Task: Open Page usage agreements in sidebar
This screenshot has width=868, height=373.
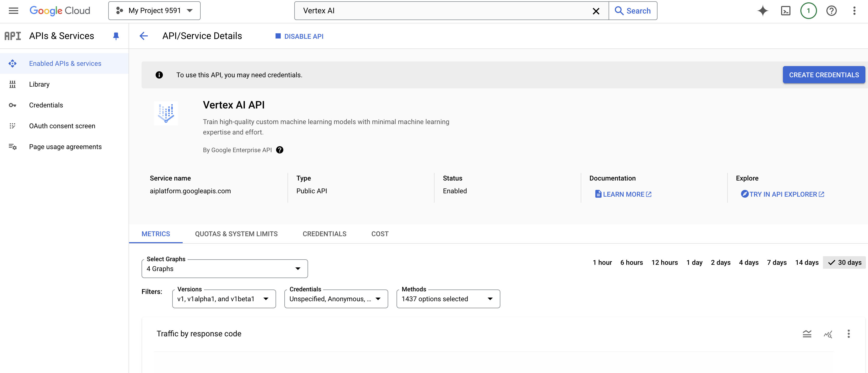Action: coord(64,146)
